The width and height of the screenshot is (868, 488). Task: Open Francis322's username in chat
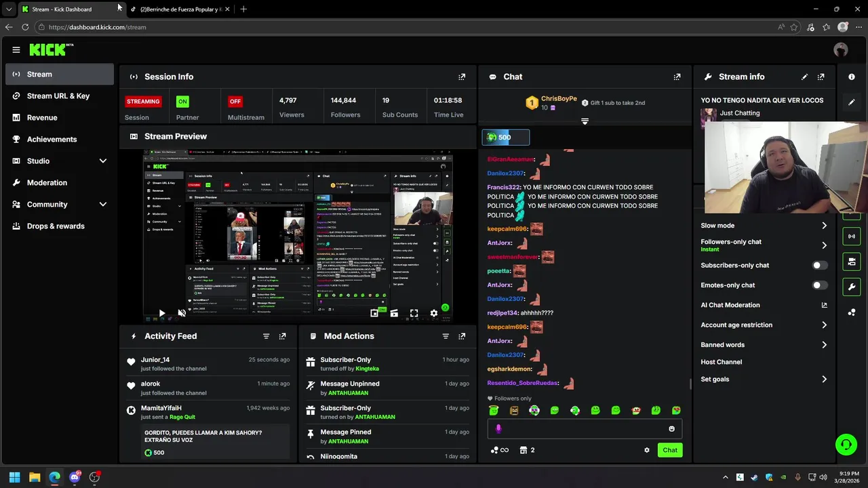[503, 187]
